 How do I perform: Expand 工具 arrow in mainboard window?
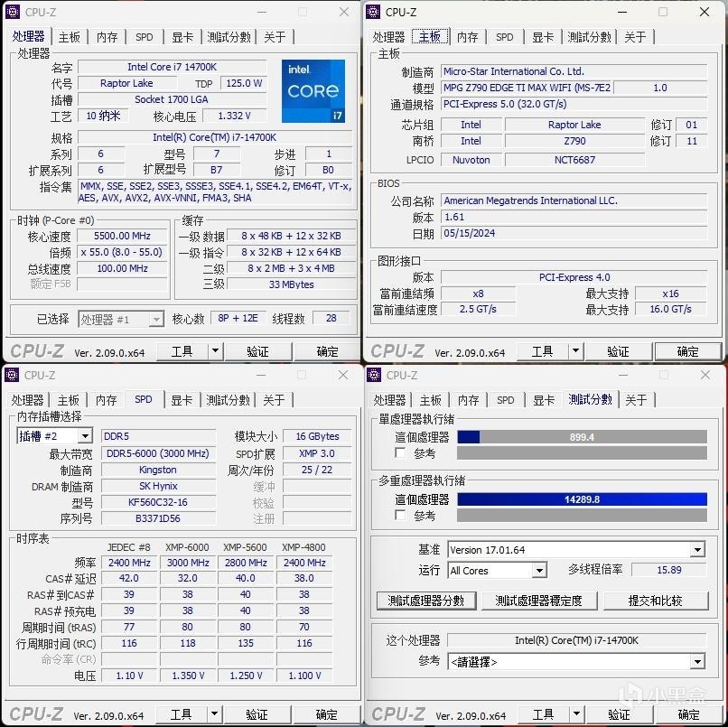click(575, 351)
